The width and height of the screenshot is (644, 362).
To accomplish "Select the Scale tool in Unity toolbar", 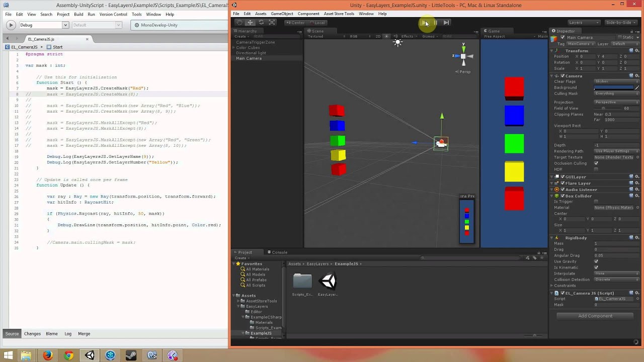I will point(272,22).
